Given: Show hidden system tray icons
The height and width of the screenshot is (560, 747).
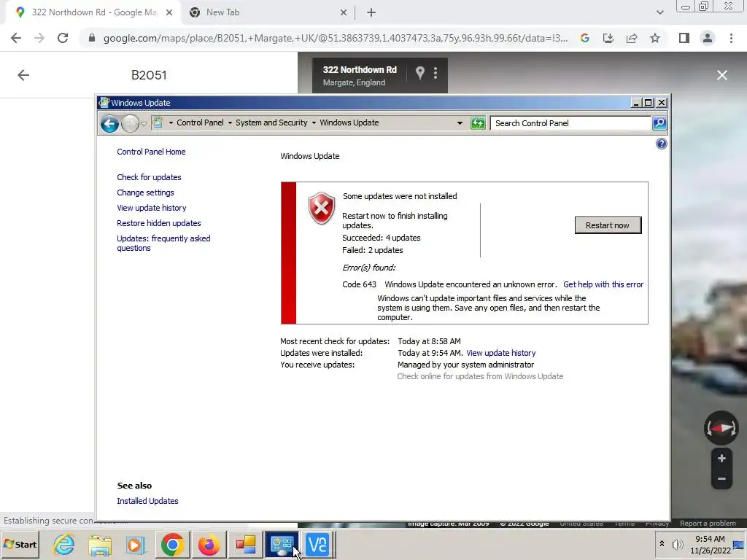Looking at the screenshot, I should coord(662,543).
